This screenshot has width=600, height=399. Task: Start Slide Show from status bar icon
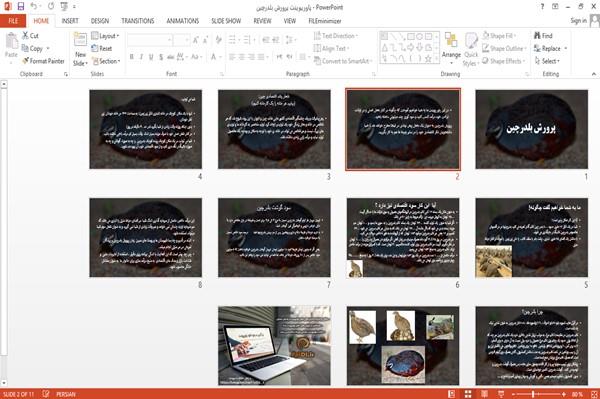tap(501, 394)
